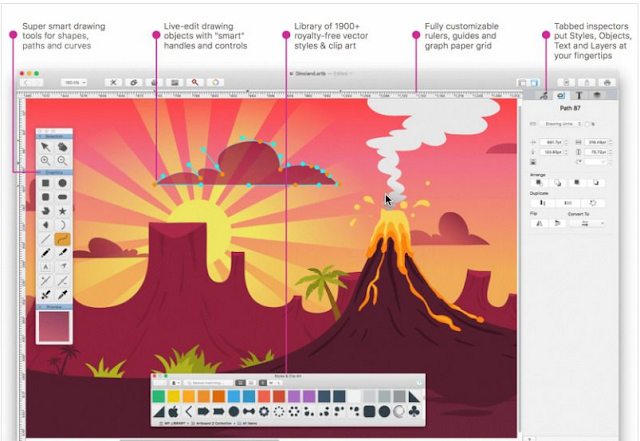Click the zoom-in magnifier tool
Screen dimensions: 640x441
(45, 160)
